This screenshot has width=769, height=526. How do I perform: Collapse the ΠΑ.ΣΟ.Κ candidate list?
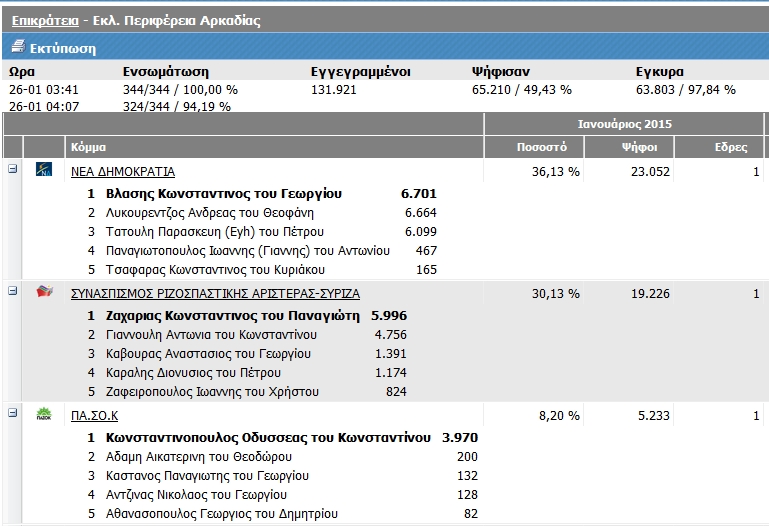pos(13,413)
